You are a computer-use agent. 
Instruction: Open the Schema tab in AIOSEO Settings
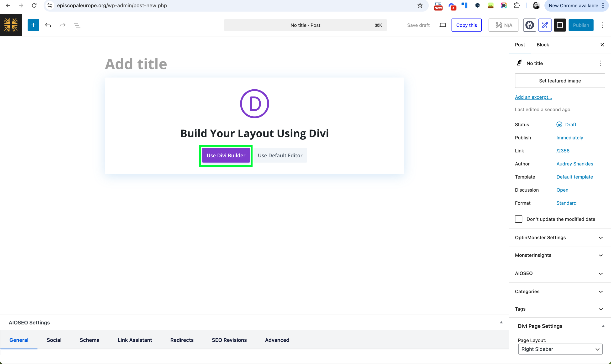[90, 340]
